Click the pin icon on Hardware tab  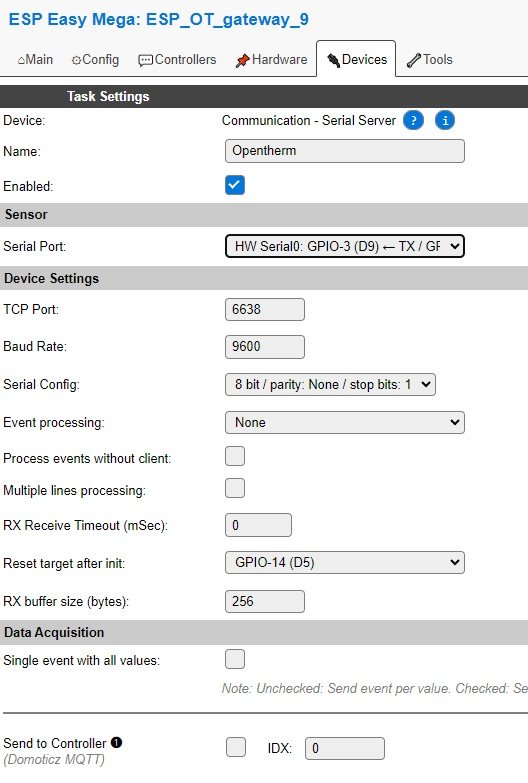[242, 60]
